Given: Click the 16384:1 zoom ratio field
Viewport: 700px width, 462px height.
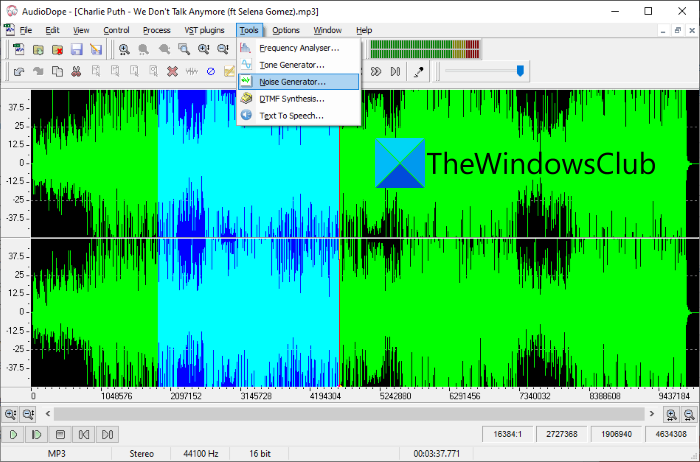Looking at the screenshot, I should (x=508, y=434).
